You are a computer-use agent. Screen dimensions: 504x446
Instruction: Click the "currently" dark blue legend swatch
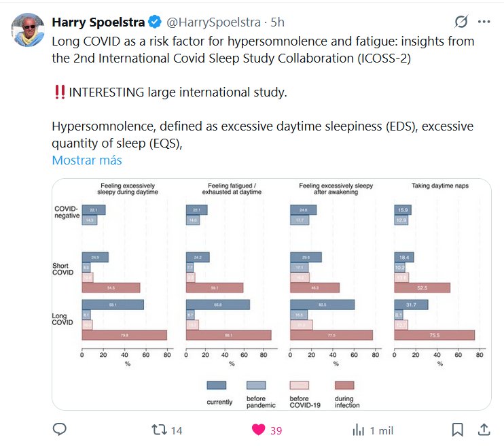pos(217,385)
